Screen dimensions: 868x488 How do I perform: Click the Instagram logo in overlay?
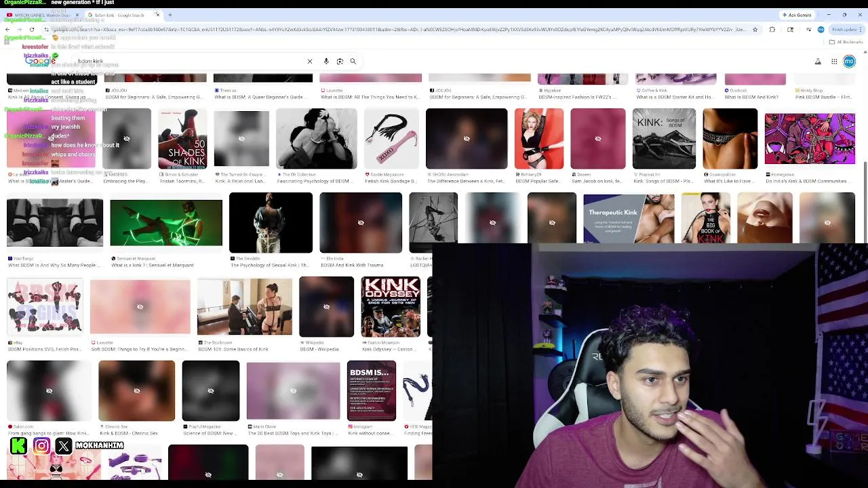(x=41, y=446)
